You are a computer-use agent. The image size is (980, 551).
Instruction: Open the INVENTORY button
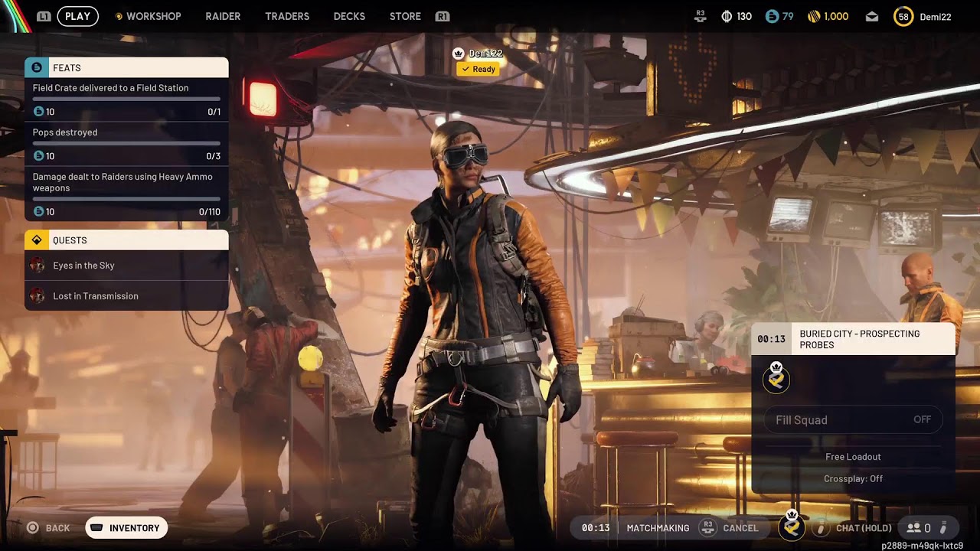[126, 528]
